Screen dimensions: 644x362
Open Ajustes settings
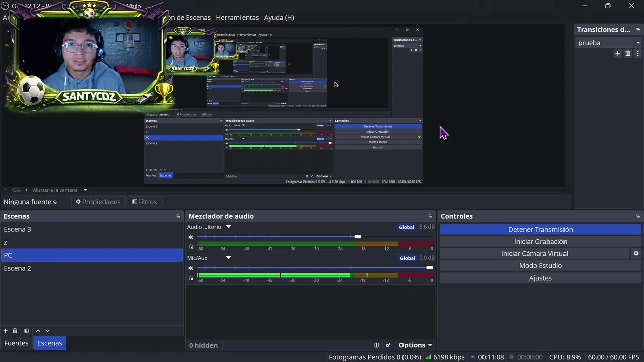tap(540, 278)
